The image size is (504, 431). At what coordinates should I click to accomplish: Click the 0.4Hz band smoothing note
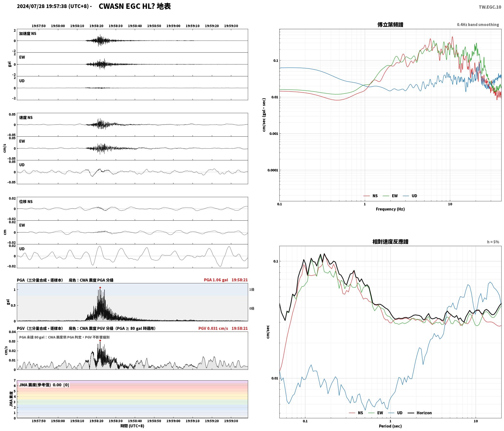click(478, 24)
